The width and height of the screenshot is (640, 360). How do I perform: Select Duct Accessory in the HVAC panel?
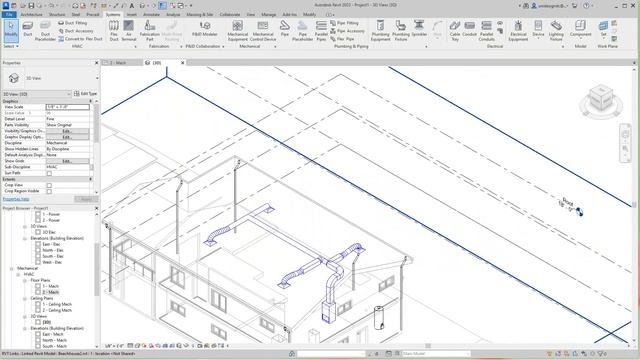76,31
